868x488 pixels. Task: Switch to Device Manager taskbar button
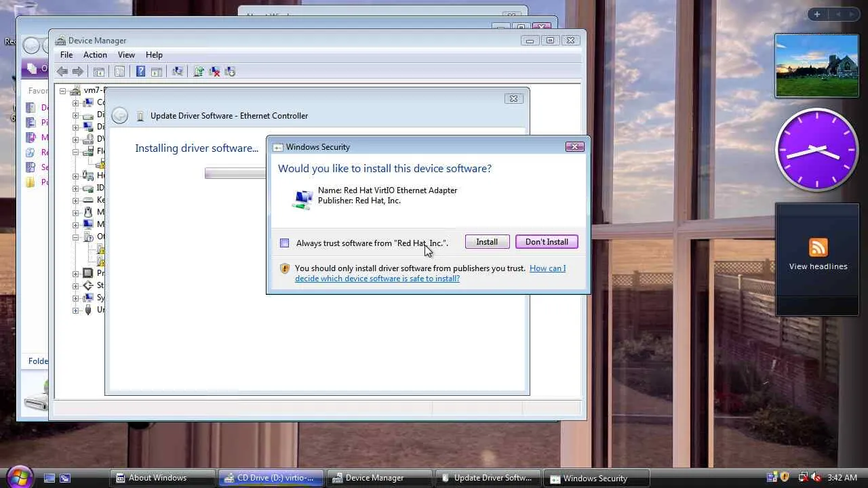point(379,478)
